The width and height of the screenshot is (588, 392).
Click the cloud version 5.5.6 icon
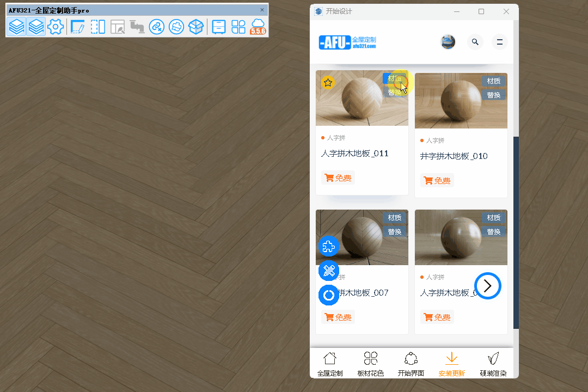pos(258,27)
